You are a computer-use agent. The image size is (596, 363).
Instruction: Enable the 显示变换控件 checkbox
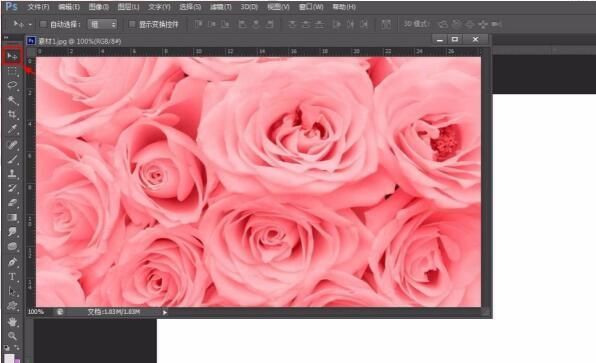click(132, 24)
